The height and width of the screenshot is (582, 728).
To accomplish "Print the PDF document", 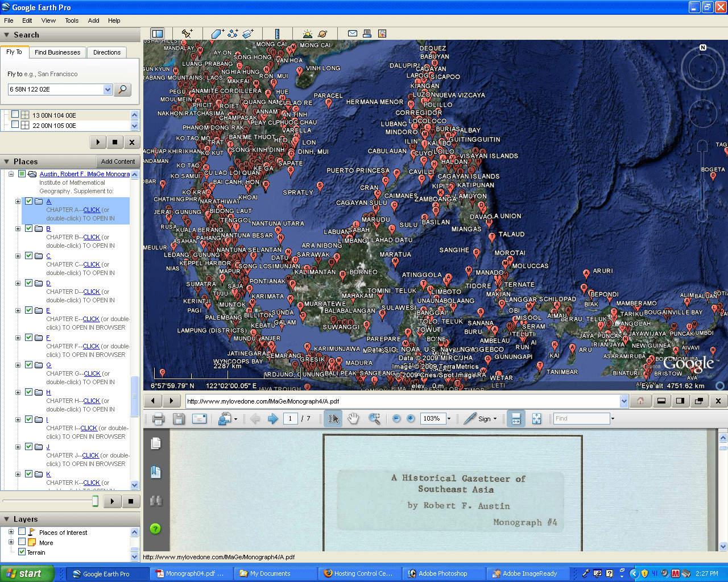I will pyautogui.click(x=158, y=419).
